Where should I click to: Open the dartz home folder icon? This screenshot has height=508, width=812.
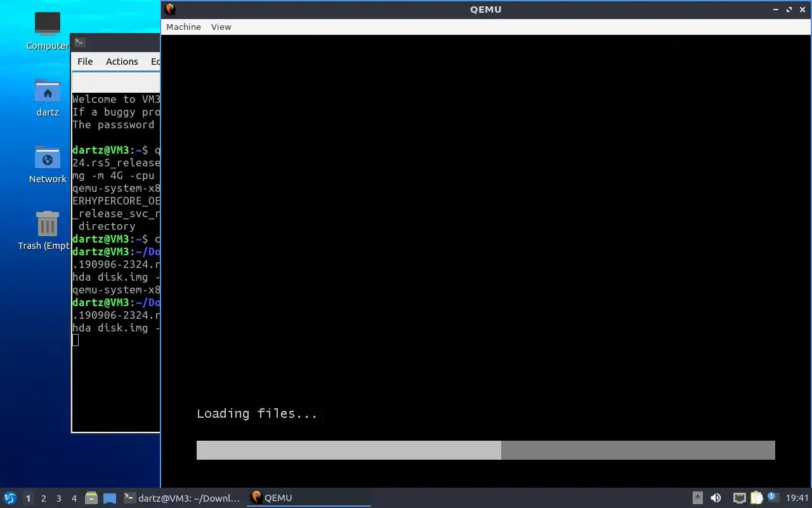[x=48, y=97]
